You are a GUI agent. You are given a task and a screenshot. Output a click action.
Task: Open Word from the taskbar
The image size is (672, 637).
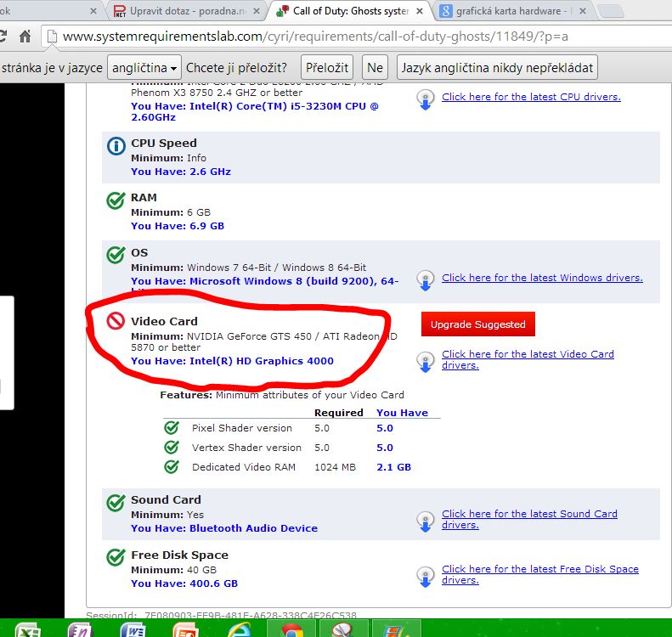point(133,629)
